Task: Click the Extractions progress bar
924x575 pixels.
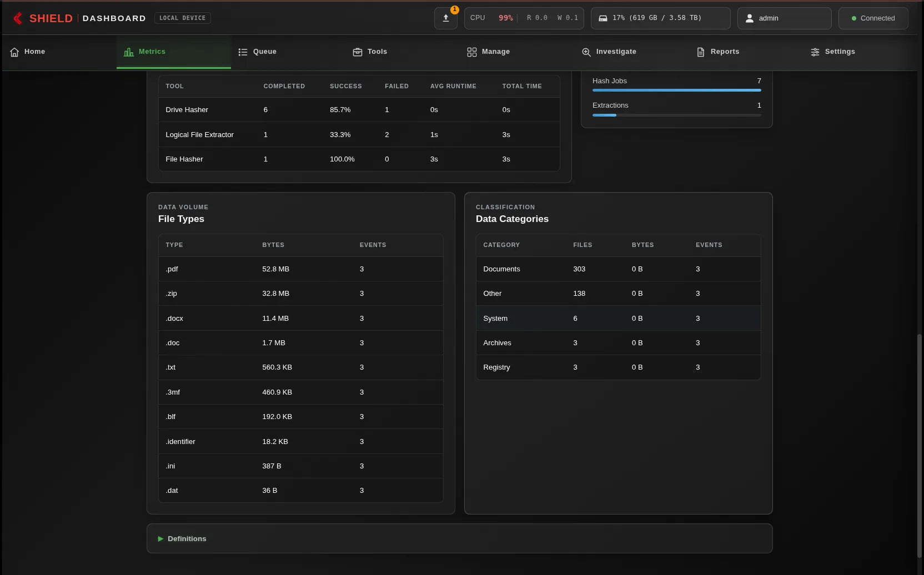Action: (x=676, y=115)
